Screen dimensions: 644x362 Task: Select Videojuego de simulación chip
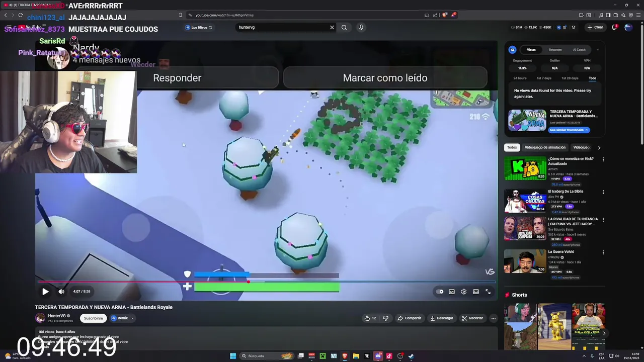pyautogui.click(x=545, y=147)
